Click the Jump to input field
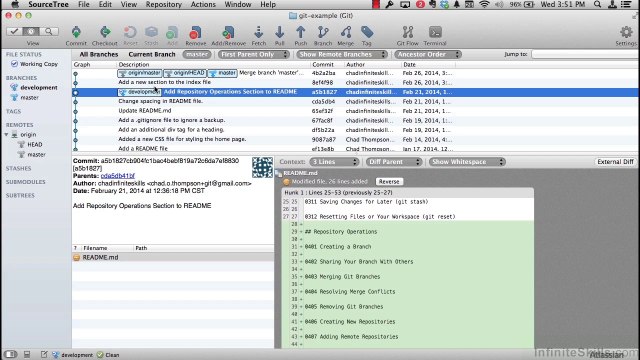The width and height of the screenshot is (640, 360). (x=585, y=54)
